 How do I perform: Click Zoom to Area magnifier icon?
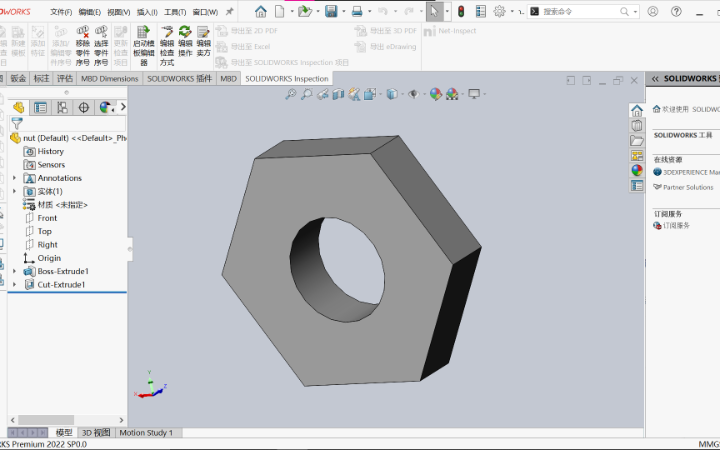(x=306, y=94)
